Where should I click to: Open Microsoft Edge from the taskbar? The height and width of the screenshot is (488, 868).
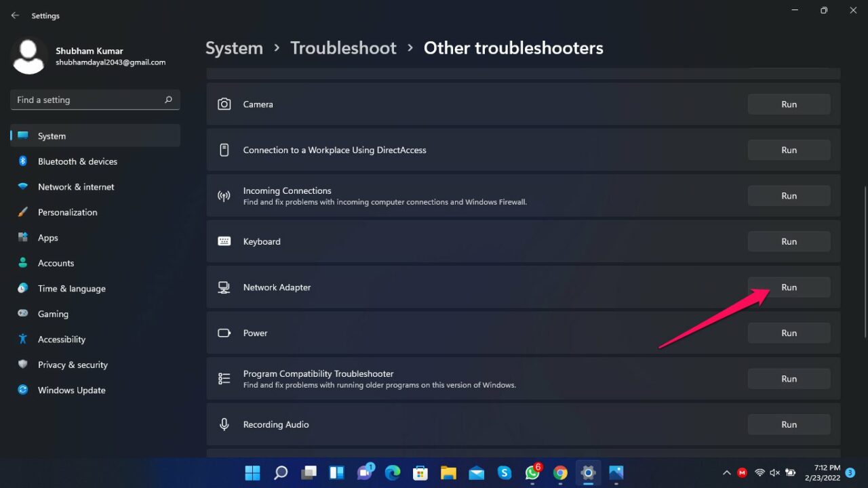[x=393, y=472]
